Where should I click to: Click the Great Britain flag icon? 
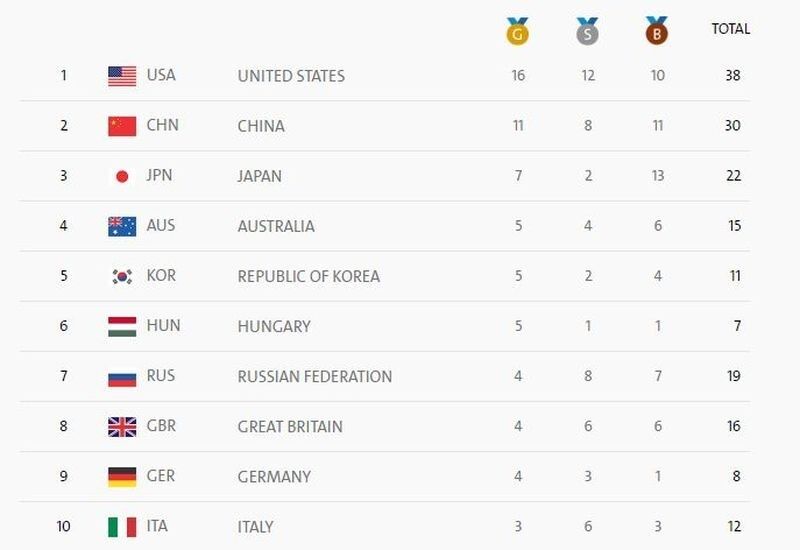coord(122,427)
